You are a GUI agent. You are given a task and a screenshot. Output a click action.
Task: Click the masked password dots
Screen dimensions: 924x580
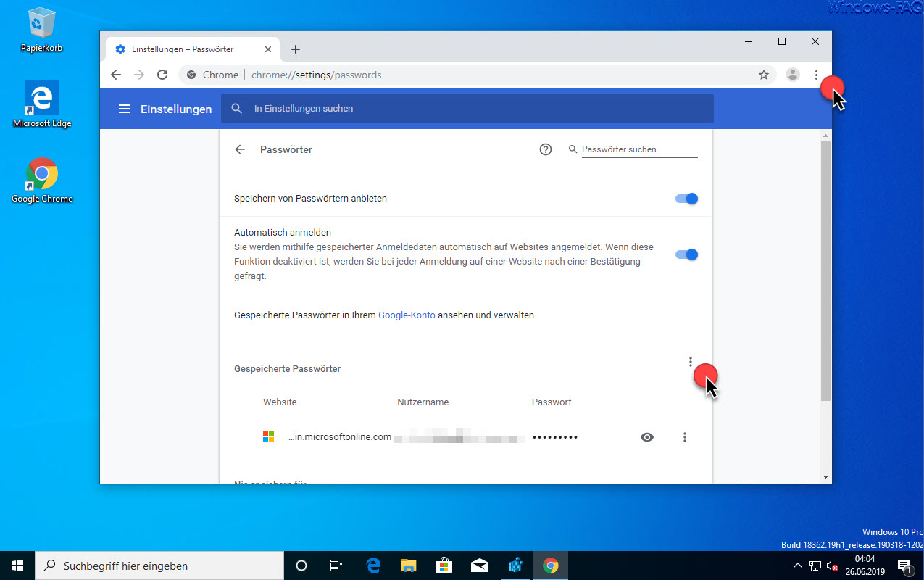(x=555, y=437)
